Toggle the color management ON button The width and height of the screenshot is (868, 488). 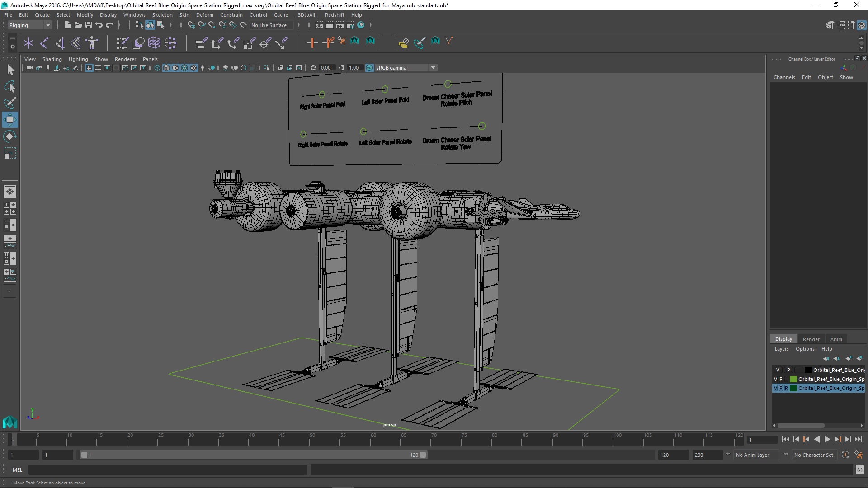pyautogui.click(x=369, y=68)
